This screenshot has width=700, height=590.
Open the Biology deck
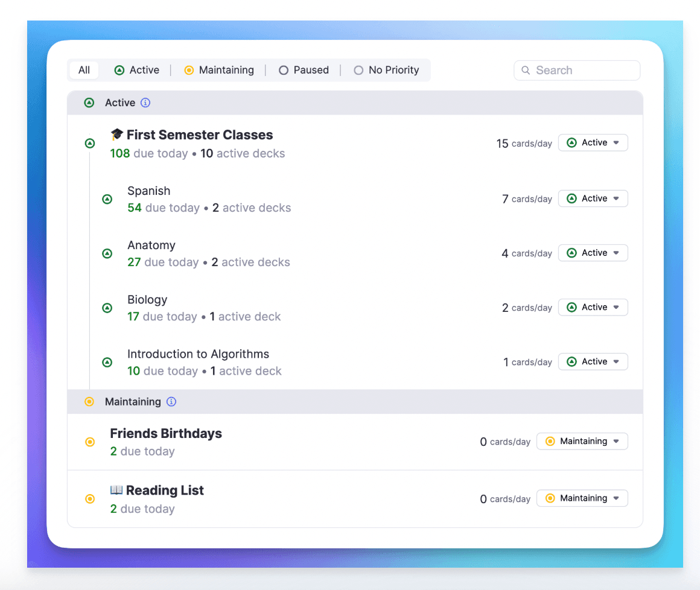pyautogui.click(x=147, y=300)
